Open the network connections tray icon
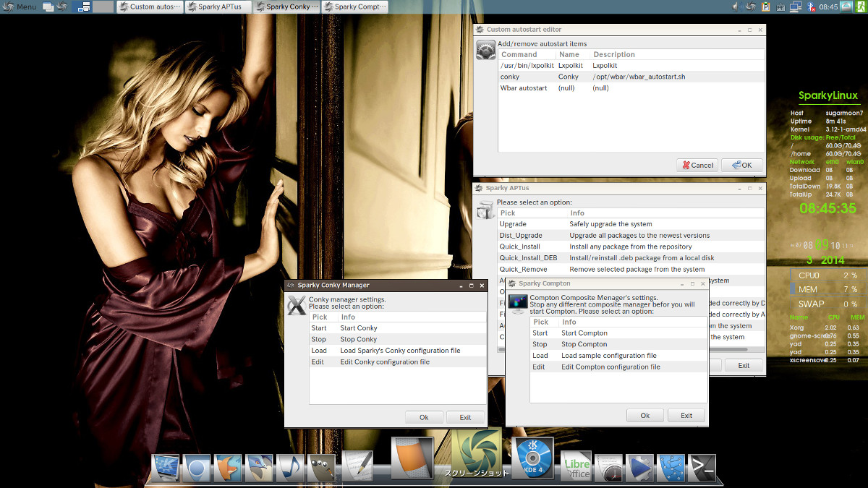 point(796,7)
